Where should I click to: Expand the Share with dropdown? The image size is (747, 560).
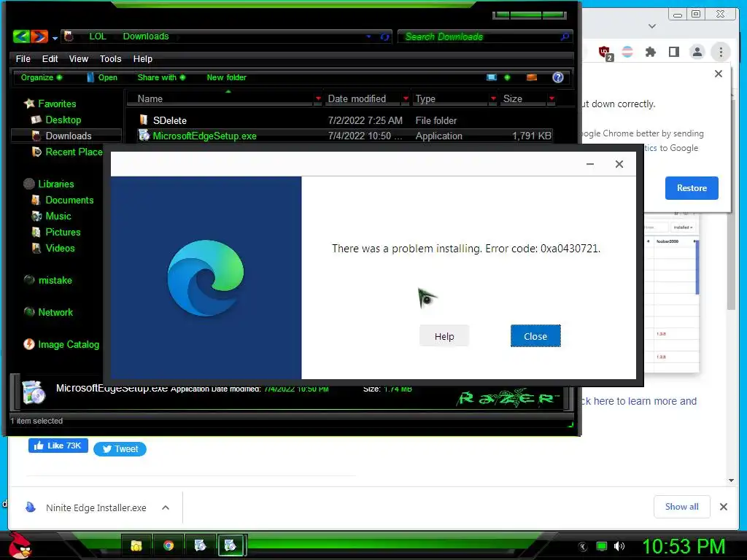click(x=161, y=77)
